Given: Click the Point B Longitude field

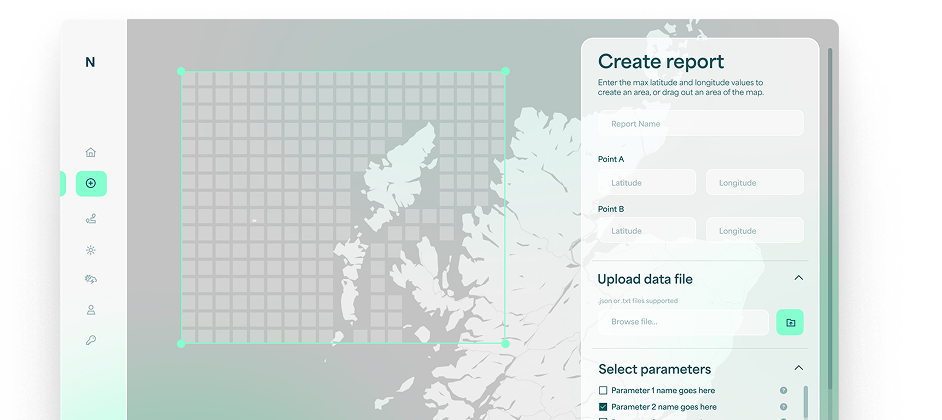Looking at the screenshot, I should [755, 230].
